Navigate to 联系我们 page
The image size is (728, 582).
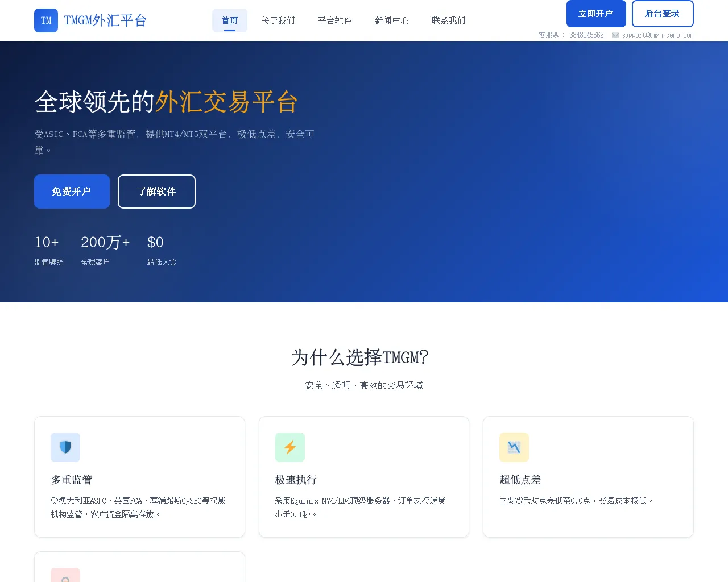pyautogui.click(x=449, y=20)
